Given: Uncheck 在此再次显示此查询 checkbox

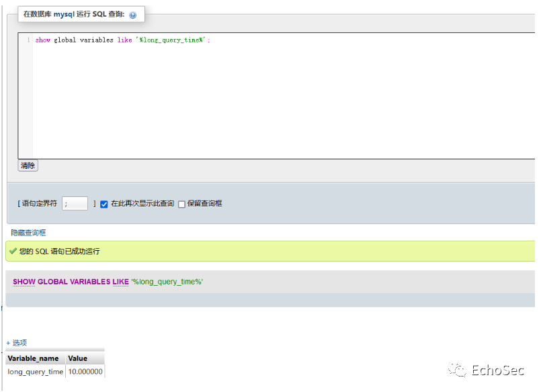Looking at the screenshot, I should click(104, 204).
